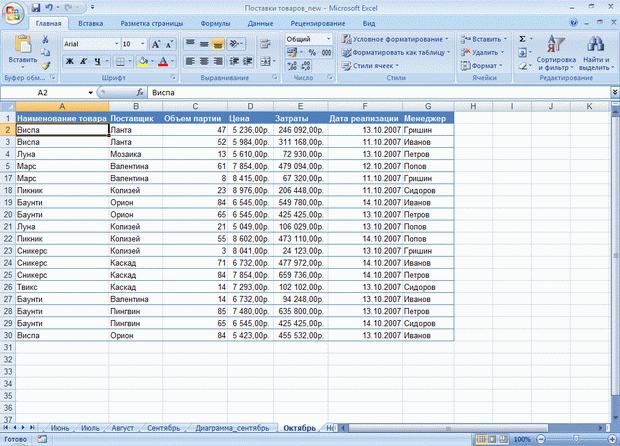The width and height of the screenshot is (620, 446).
Task: Center cell text horizontally
Action: click(204, 61)
